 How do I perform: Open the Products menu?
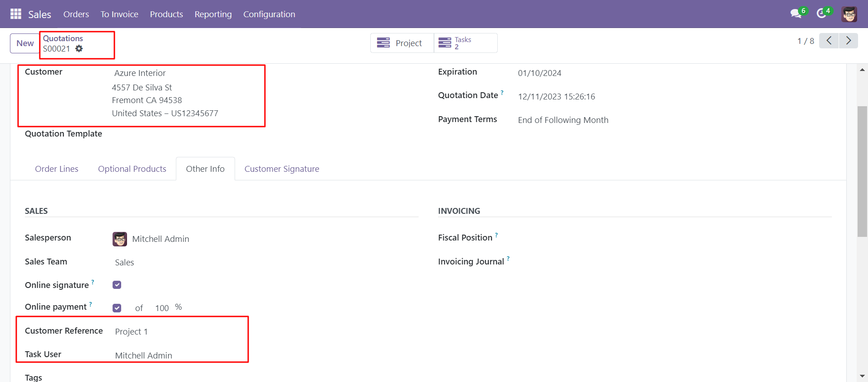(x=166, y=14)
